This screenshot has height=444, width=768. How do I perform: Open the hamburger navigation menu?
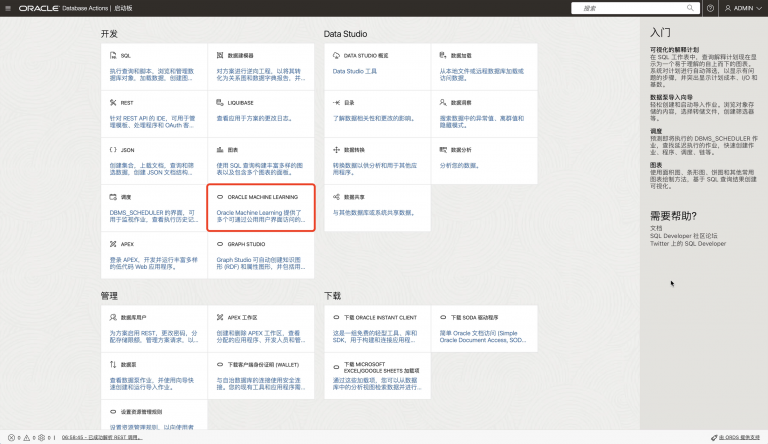pos(8,8)
